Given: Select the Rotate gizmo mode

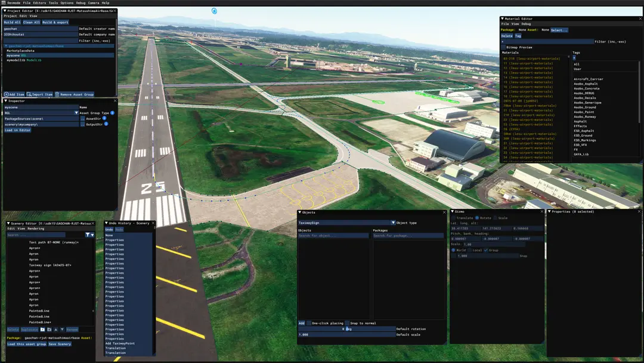Looking at the screenshot, I should tap(477, 218).
